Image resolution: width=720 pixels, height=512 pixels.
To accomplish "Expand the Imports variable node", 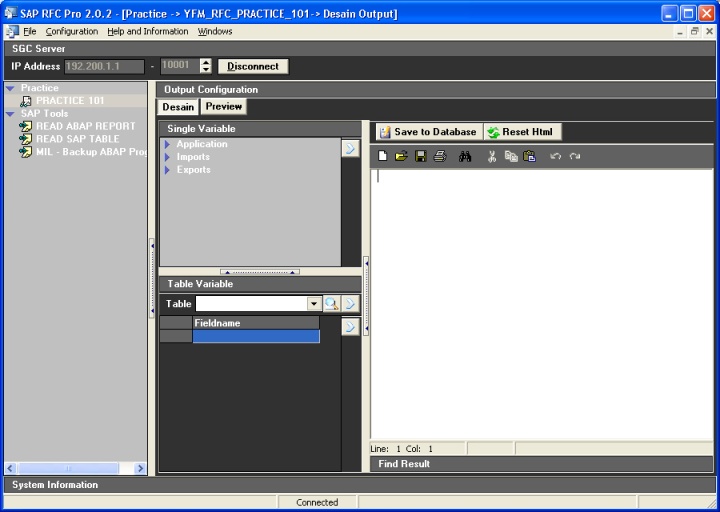I will 168,157.
